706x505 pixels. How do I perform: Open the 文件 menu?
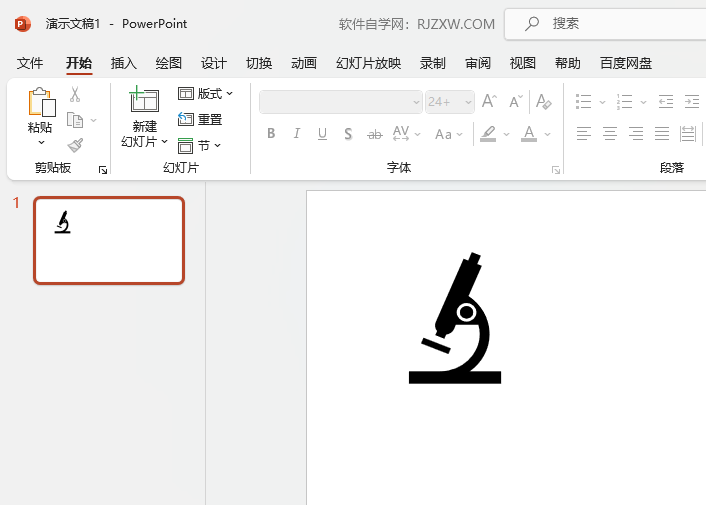[x=30, y=63]
